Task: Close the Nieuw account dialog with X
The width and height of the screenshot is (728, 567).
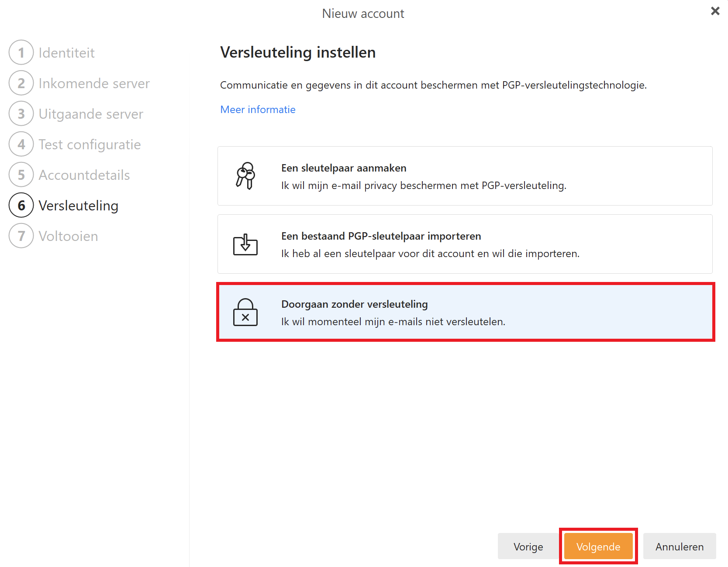Action: pyautogui.click(x=715, y=11)
